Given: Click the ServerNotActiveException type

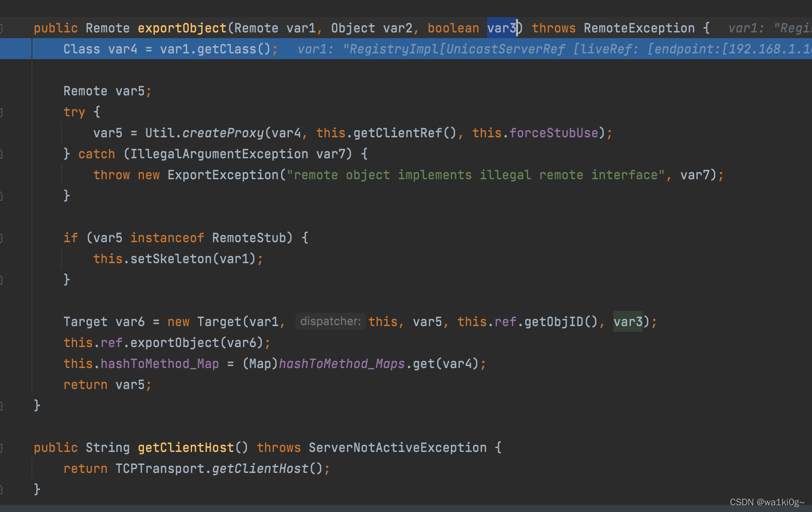Looking at the screenshot, I should 397,448.
